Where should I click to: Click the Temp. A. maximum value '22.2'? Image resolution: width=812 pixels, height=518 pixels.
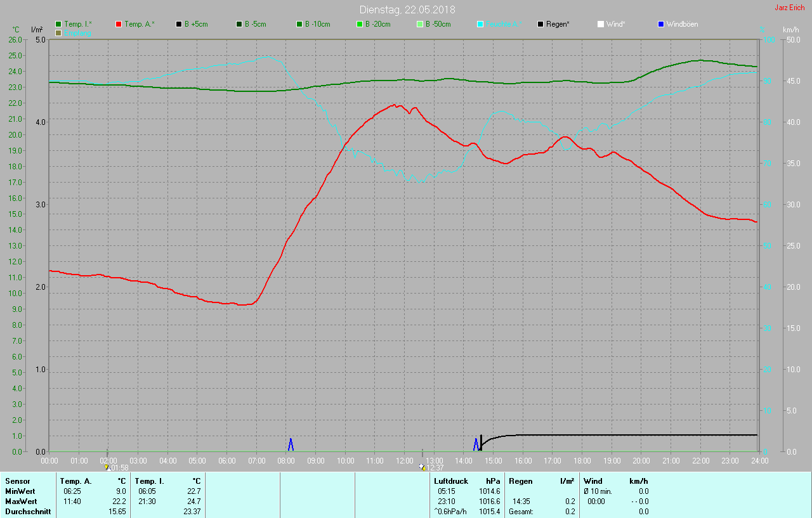tap(119, 502)
